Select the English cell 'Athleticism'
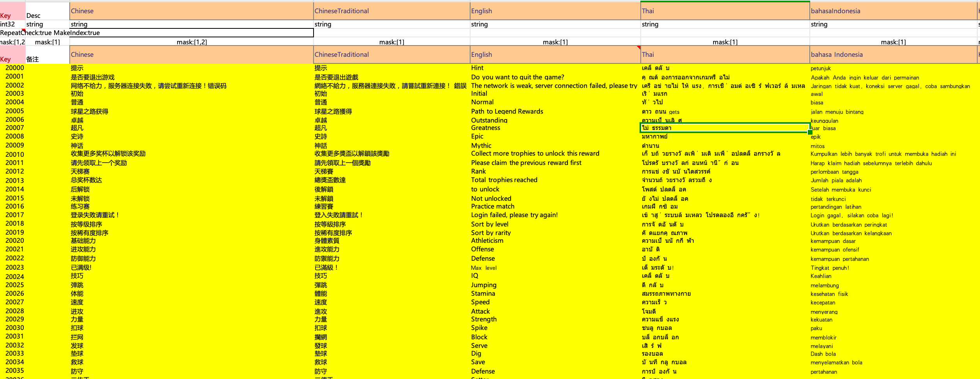980x379 pixels. click(555, 240)
